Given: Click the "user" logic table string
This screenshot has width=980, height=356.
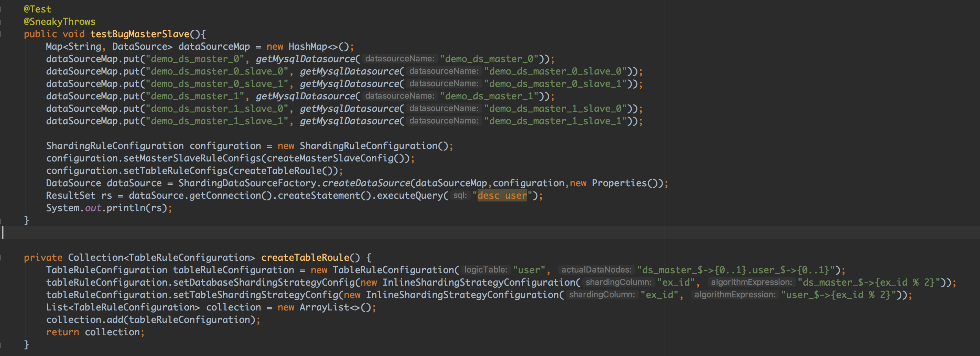Looking at the screenshot, I should coord(529,270).
